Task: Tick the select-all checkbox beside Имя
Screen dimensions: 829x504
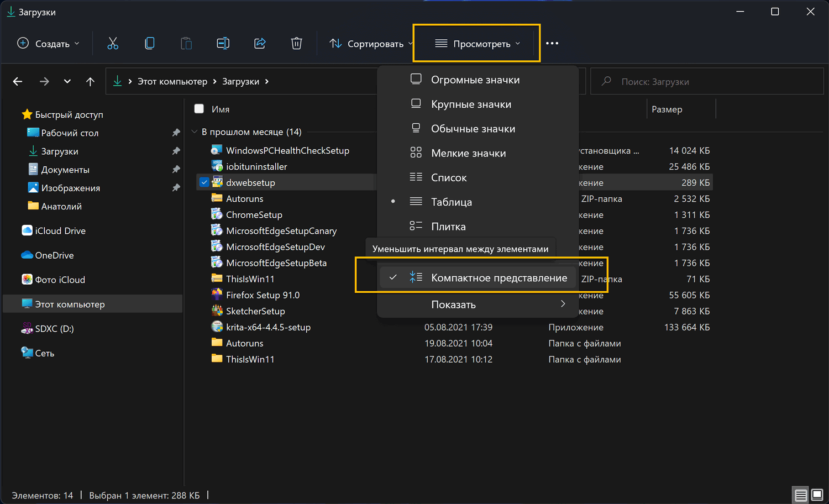Action: [x=199, y=109]
